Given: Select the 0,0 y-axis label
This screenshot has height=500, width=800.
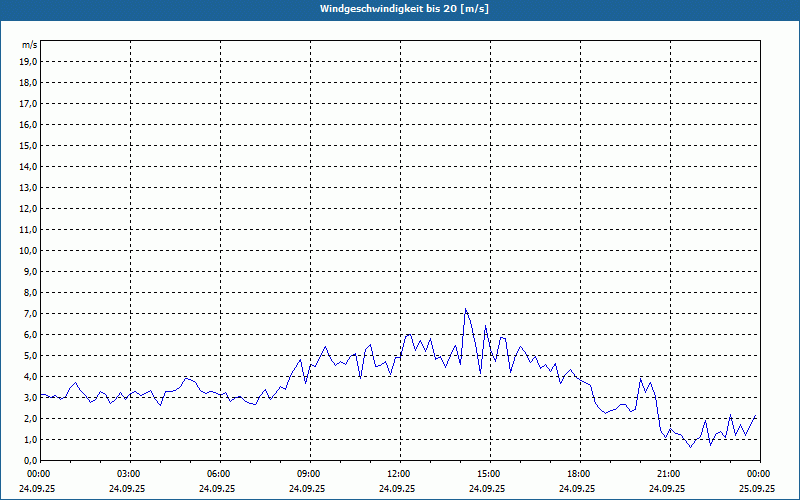Looking at the screenshot, I should tap(30, 460).
